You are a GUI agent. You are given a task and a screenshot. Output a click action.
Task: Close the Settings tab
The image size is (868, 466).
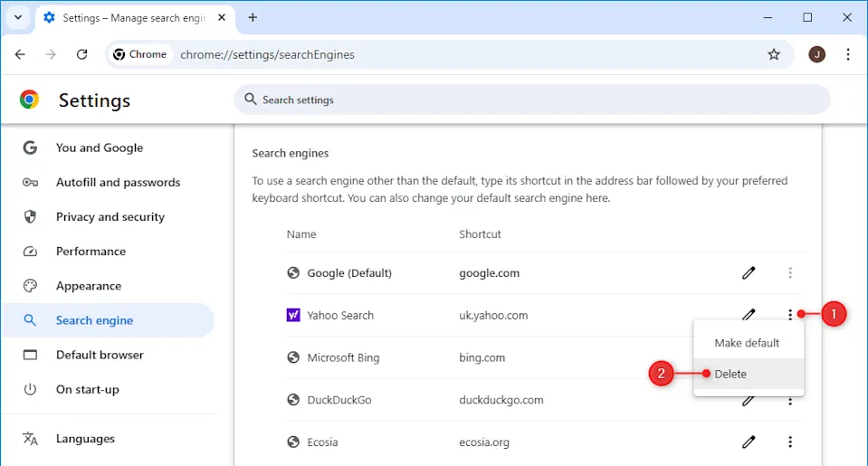click(222, 17)
